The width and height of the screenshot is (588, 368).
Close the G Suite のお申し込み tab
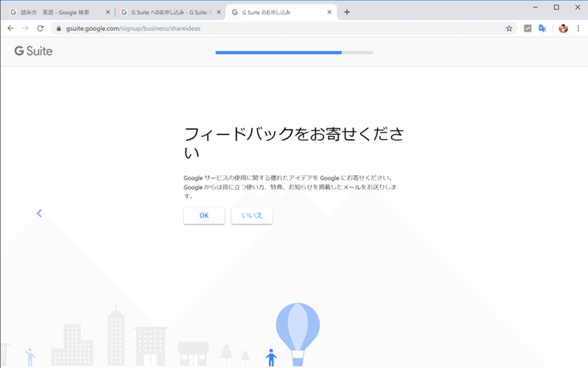[329, 12]
